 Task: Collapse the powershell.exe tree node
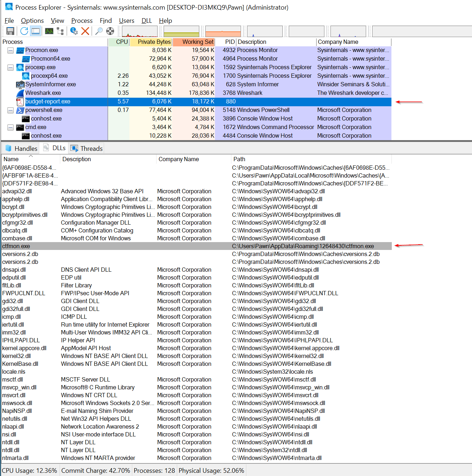tap(10, 110)
